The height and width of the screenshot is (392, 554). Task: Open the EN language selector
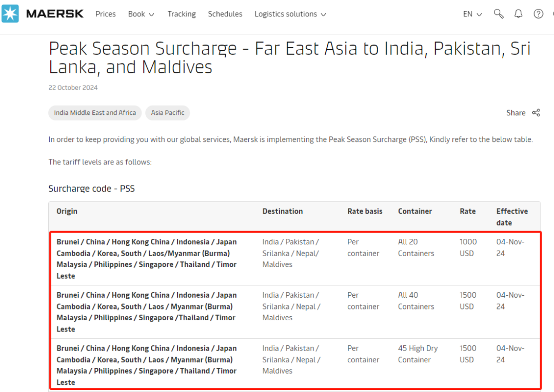[x=472, y=14]
